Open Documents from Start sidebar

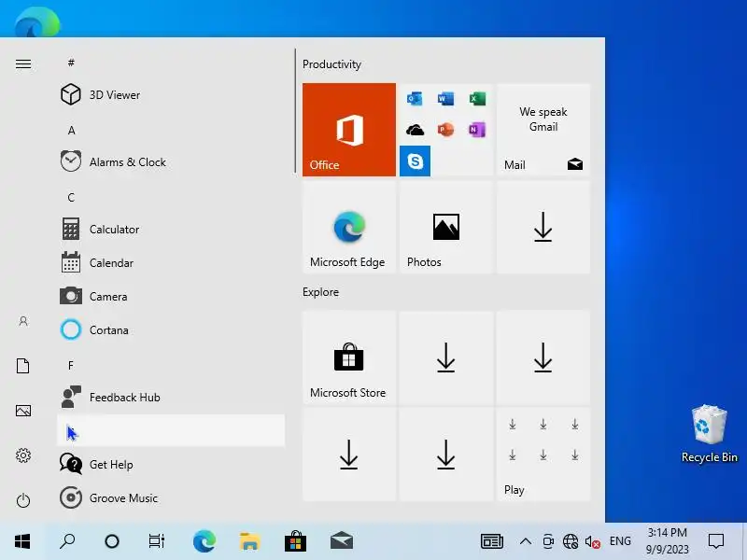point(22,366)
